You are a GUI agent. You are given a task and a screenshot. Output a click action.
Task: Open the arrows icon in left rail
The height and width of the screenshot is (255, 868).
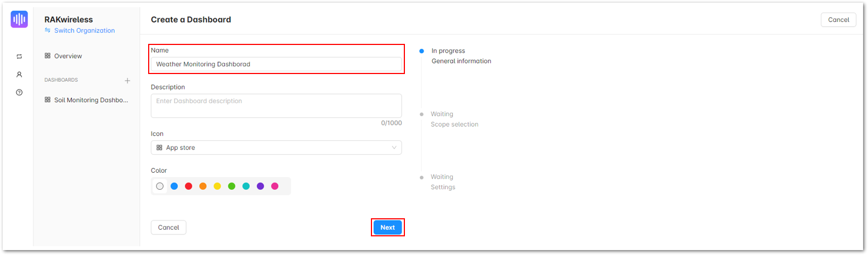[x=19, y=56]
